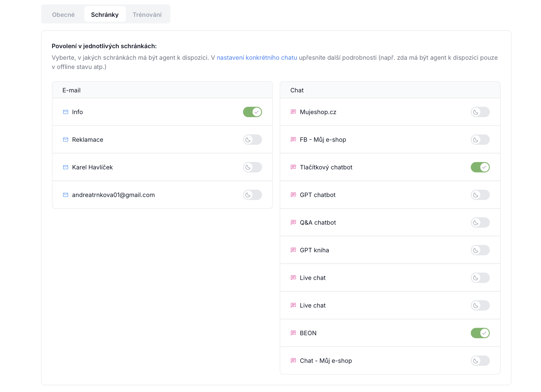Disable the Info e-mail toggle
This screenshot has width=541, height=392.
click(252, 112)
